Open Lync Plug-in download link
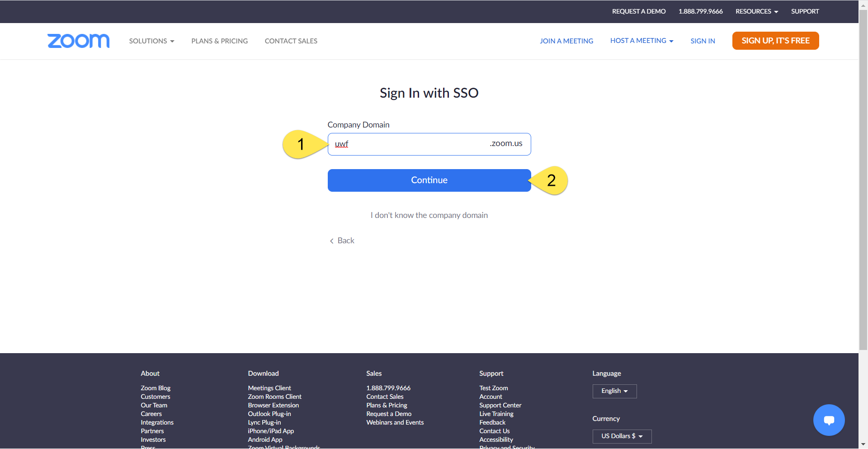Screen dimensions: 868x449 click(x=264, y=422)
